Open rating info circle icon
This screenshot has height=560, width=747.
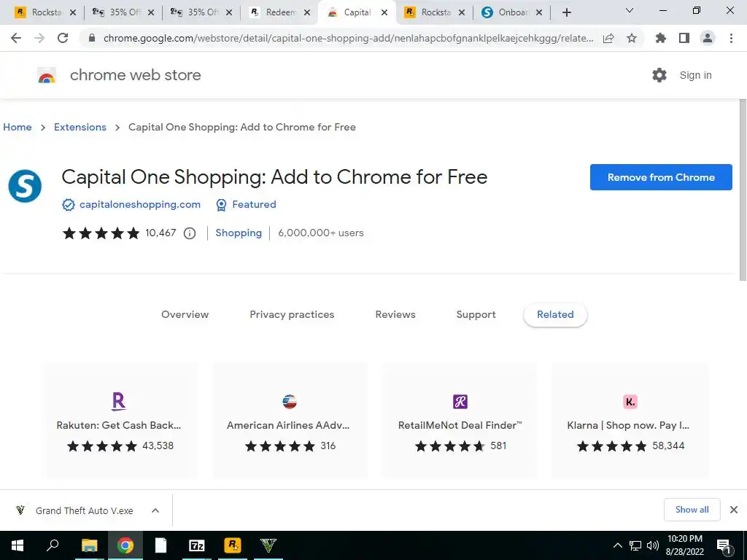click(x=190, y=233)
